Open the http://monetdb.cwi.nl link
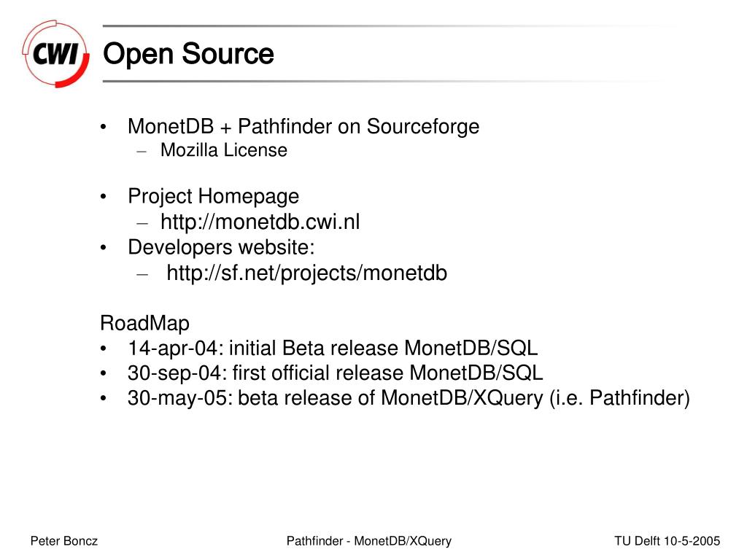The height and width of the screenshot is (560, 747). [260, 222]
